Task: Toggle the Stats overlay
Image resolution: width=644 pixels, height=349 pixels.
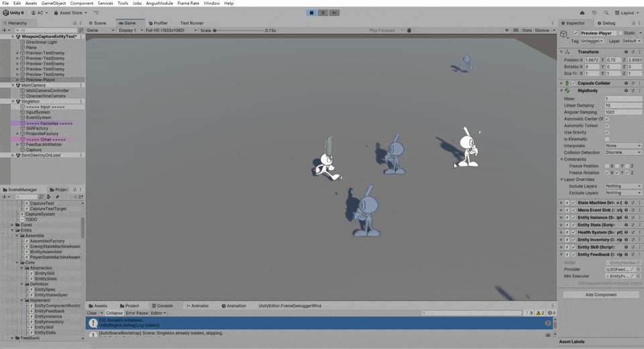Action: (x=527, y=30)
